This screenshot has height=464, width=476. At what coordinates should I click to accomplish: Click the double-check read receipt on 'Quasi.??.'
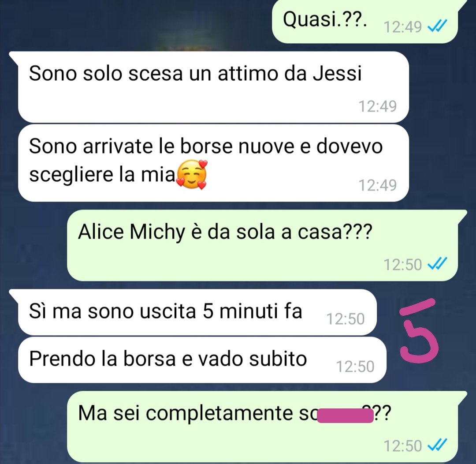click(437, 26)
